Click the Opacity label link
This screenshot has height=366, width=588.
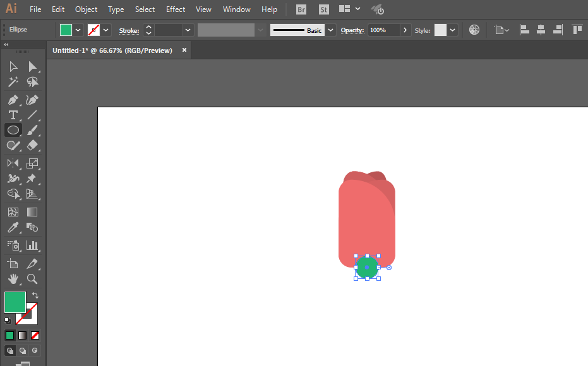pos(352,30)
